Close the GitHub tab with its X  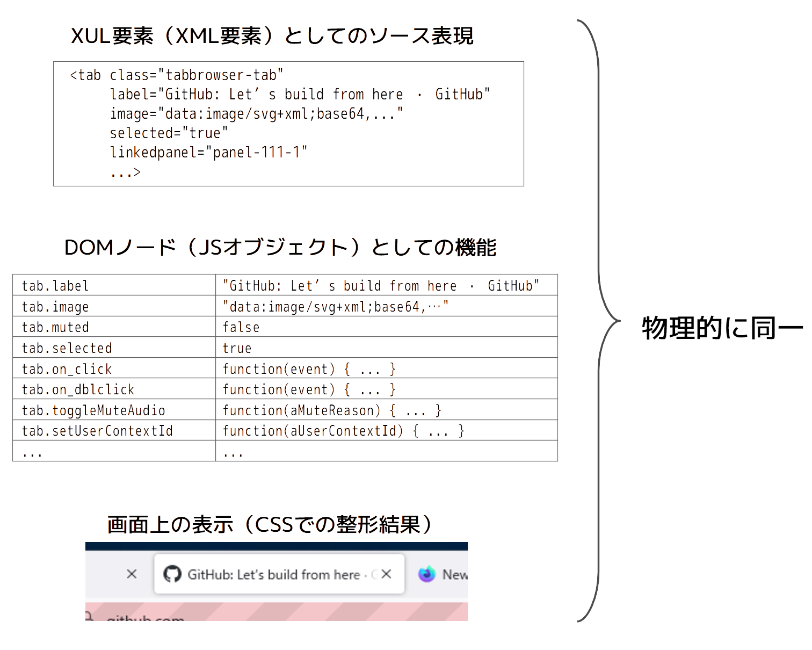click(x=386, y=574)
